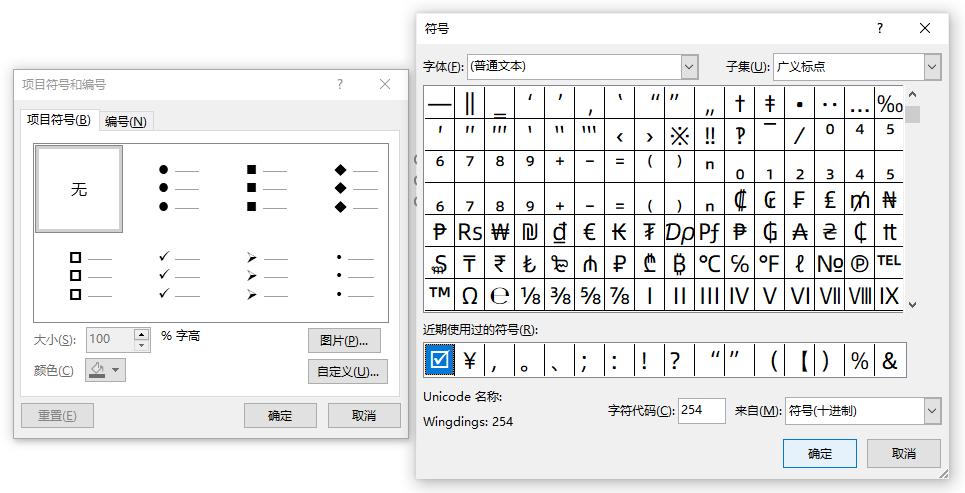Choose the Omega Ω symbol
The height and width of the screenshot is (493, 965).
pos(469,294)
